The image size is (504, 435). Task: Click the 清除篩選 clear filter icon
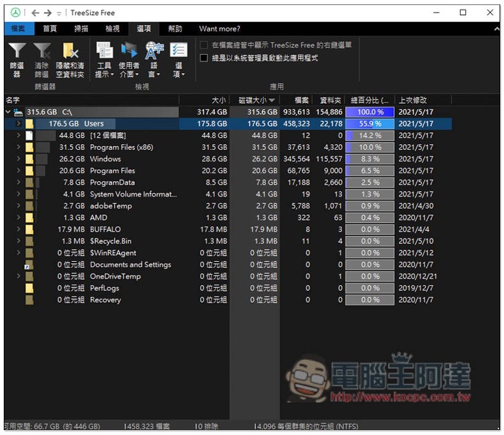(x=42, y=52)
